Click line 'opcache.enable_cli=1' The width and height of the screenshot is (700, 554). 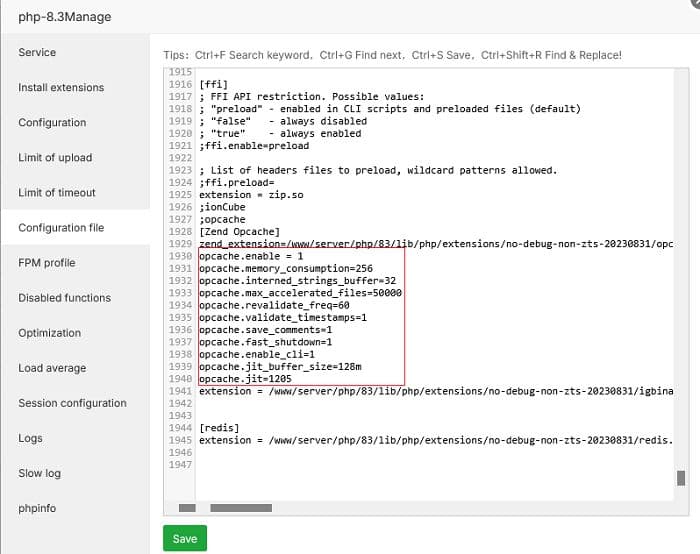pos(257,354)
